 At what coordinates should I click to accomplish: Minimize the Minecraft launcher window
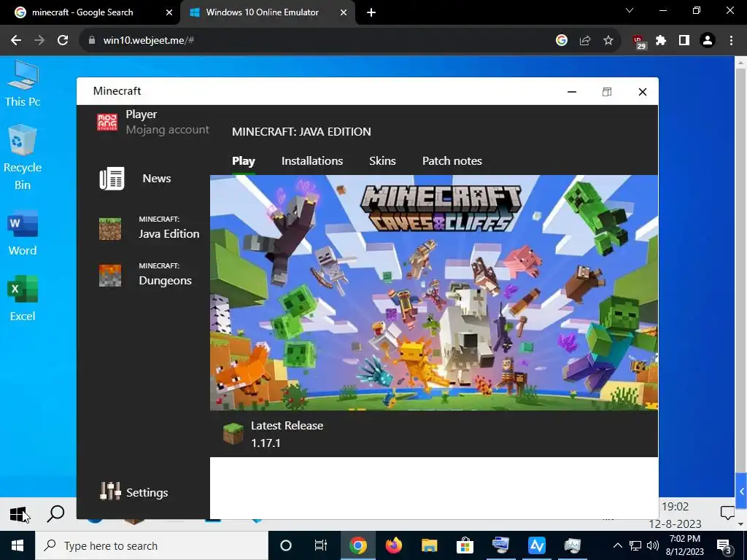572,91
